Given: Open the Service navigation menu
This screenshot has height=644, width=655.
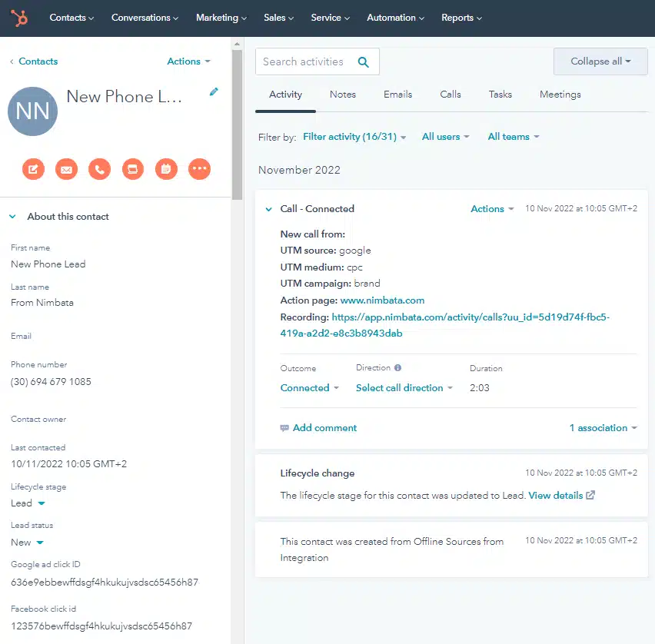Looking at the screenshot, I should coord(330,18).
